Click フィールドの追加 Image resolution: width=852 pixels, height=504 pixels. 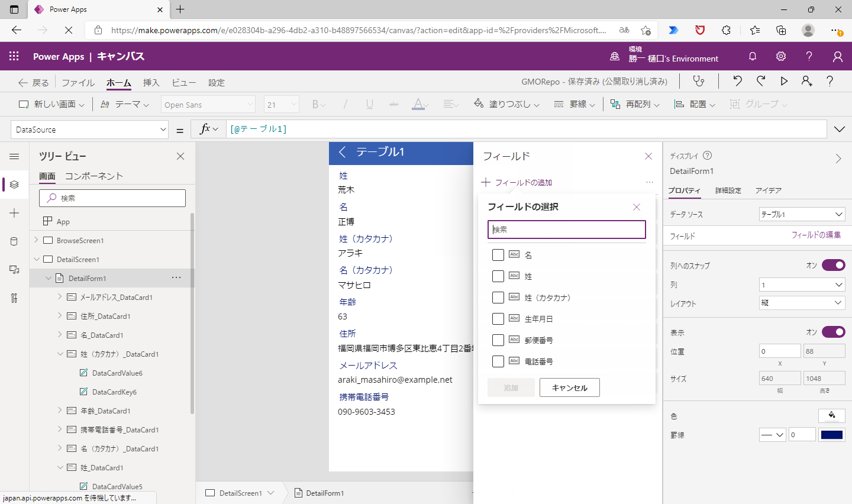pyautogui.click(x=517, y=182)
